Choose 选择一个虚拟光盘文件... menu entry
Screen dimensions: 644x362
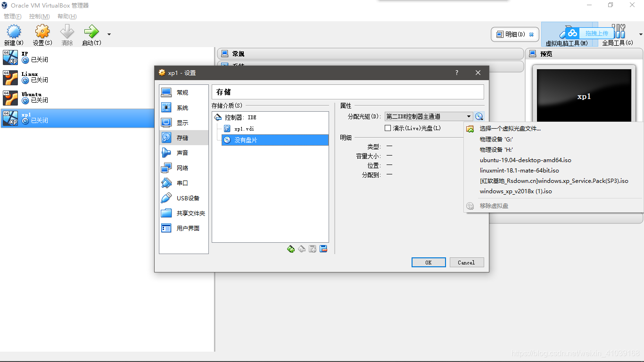pyautogui.click(x=553, y=129)
